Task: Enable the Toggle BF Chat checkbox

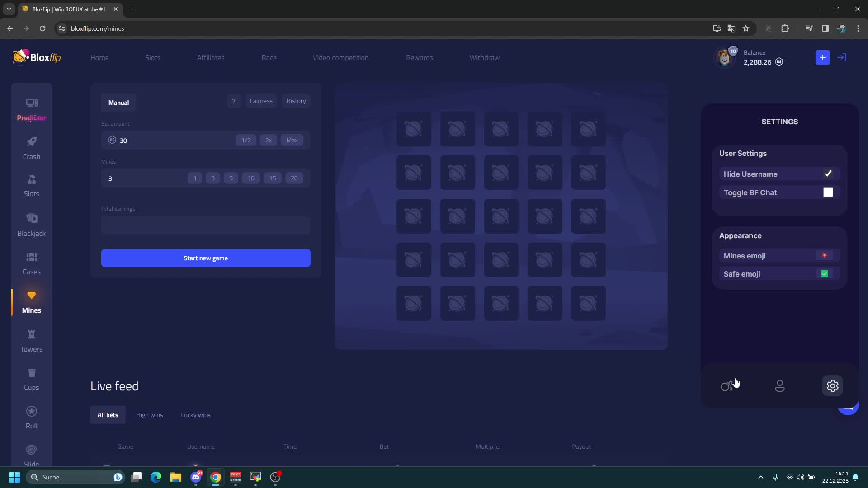Action: point(828,192)
